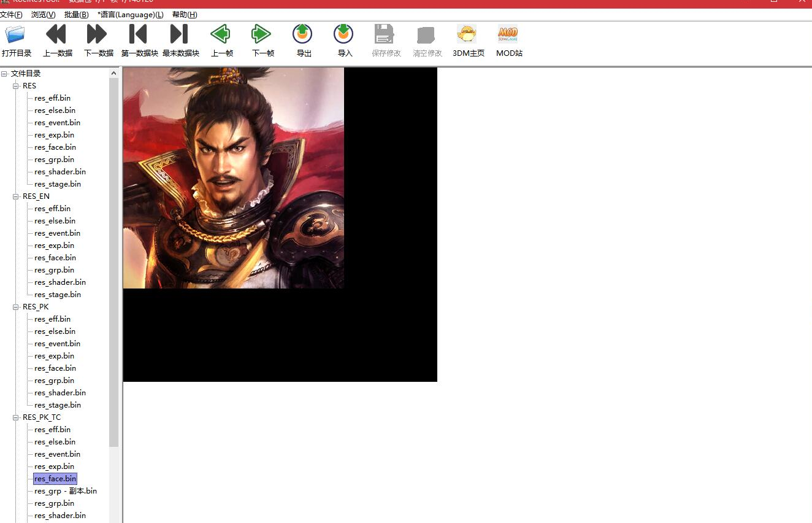Select res_eff.bin under RES

pos(52,98)
